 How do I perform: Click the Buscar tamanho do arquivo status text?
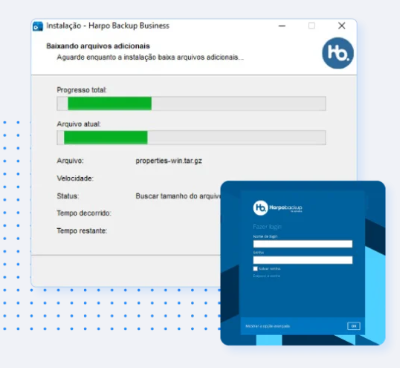[178, 196]
